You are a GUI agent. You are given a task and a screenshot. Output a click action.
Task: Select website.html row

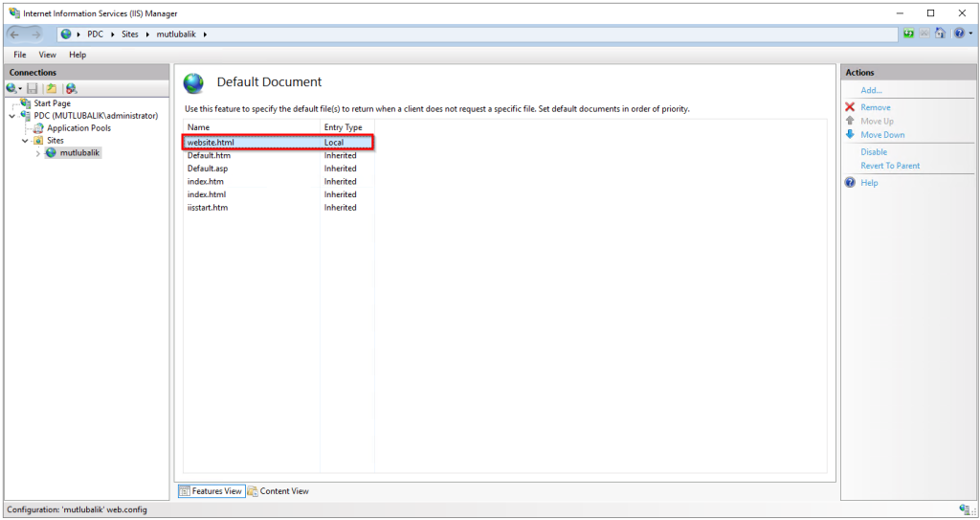point(278,142)
